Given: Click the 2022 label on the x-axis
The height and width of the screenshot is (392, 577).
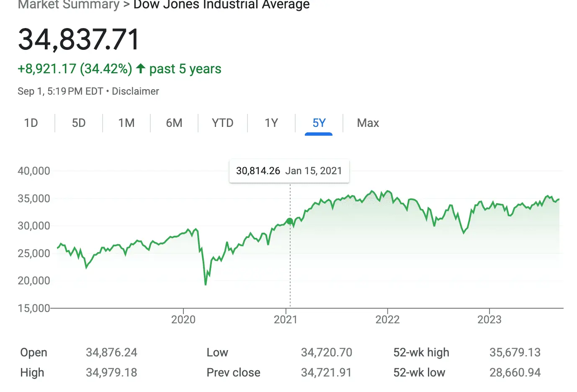Looking at the screenshot, I should (x=387, y=320).
